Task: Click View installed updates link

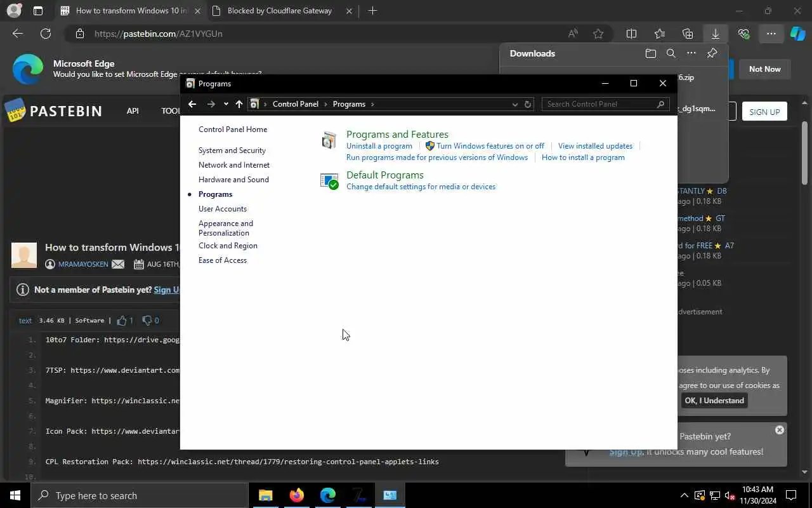Action: coord(595,146)
